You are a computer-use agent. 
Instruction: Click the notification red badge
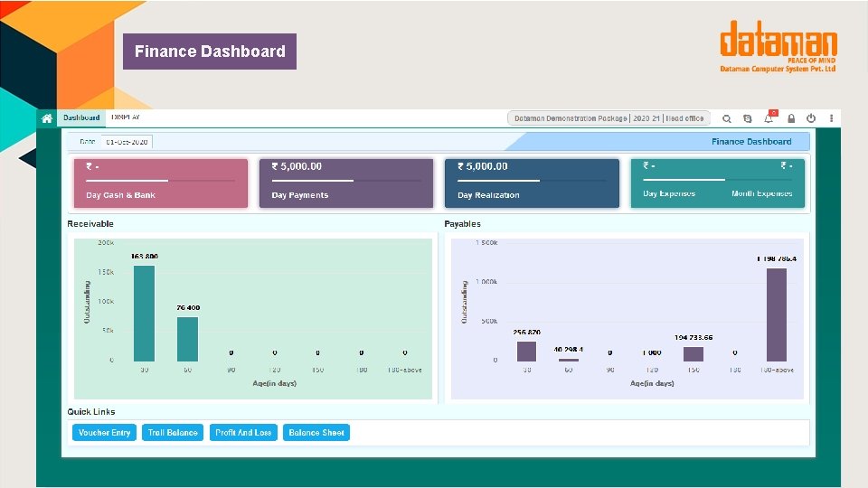(773, 113)
